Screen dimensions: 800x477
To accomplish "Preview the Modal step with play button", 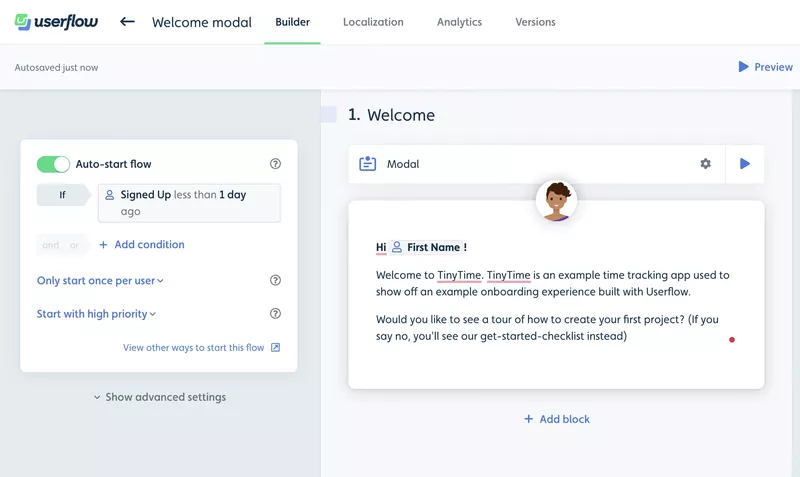I will coord(744,164).
